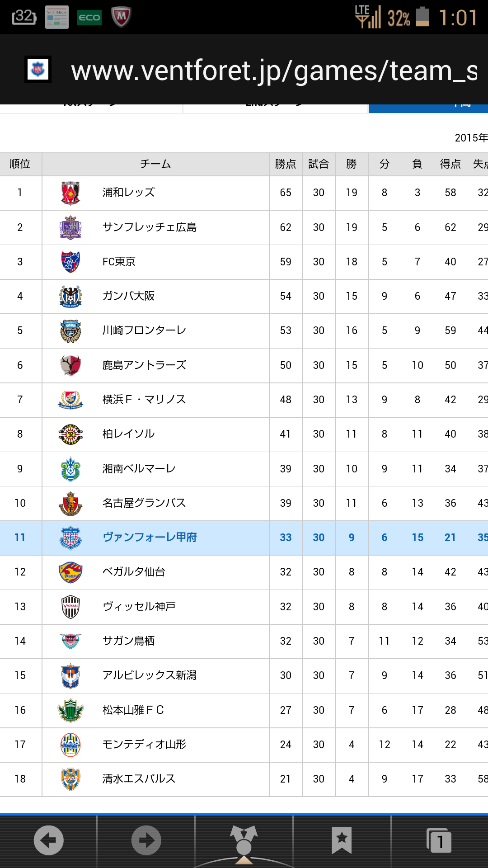This screenshot has width=488, height=868.
Task: Tap the ventforet.jp URL address field
Action: tap(274, 71)
